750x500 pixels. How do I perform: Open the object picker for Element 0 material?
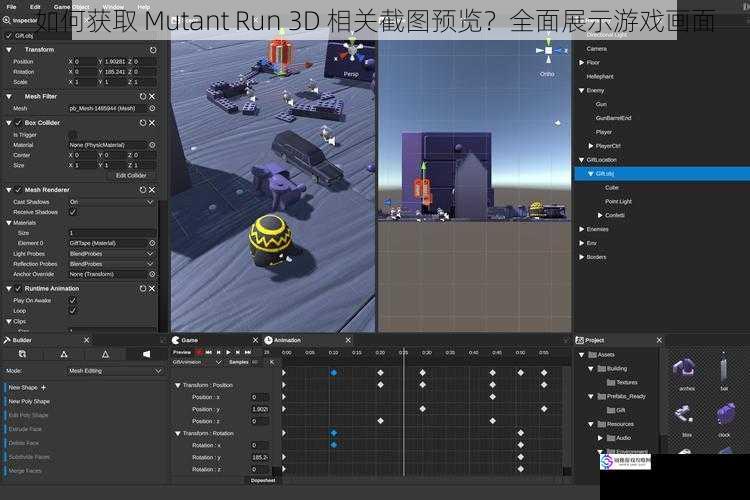152,243
